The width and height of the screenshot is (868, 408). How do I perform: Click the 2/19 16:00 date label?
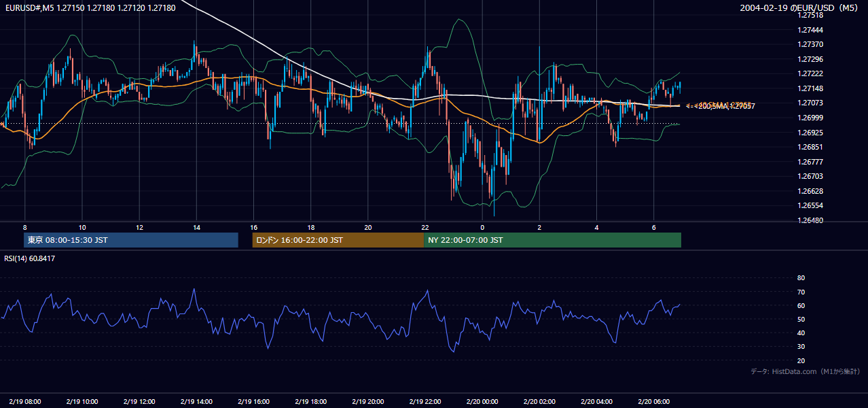point(253,402)
